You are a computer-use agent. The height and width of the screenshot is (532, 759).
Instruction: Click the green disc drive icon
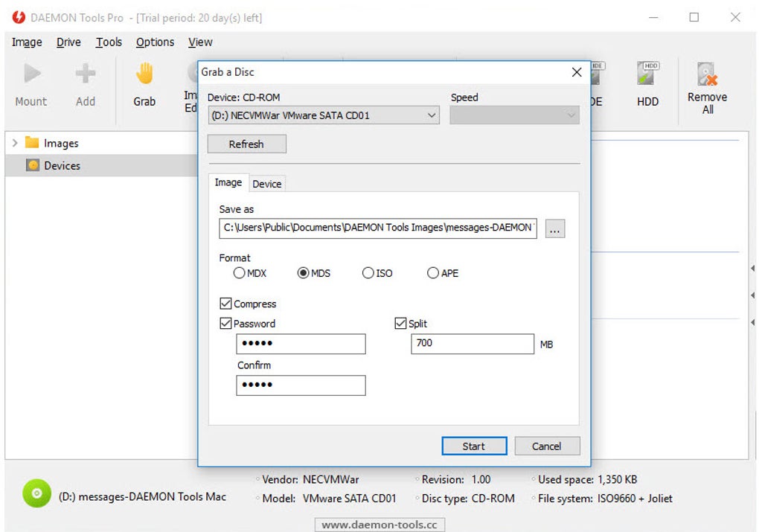[x=36, y=493]
